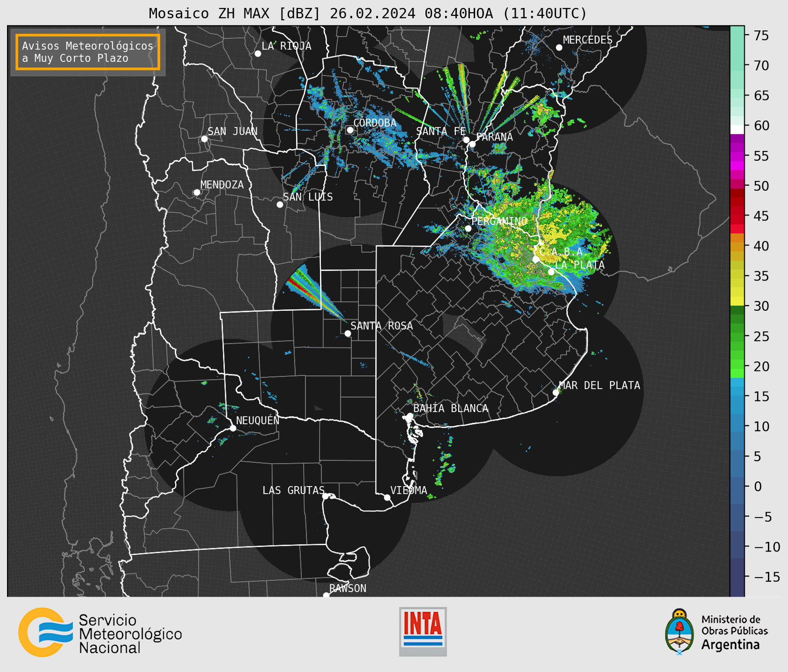Click the map title Mosaico ZH MAX
This screenshot has width=788, height=672.
coord(368,14)
